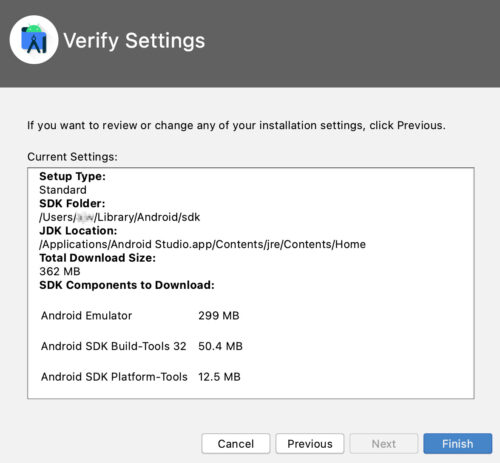Select 'Android SDK Build-Tools 32' component
500x463 pixels.
pyautogui.click(x=113, y=346)
